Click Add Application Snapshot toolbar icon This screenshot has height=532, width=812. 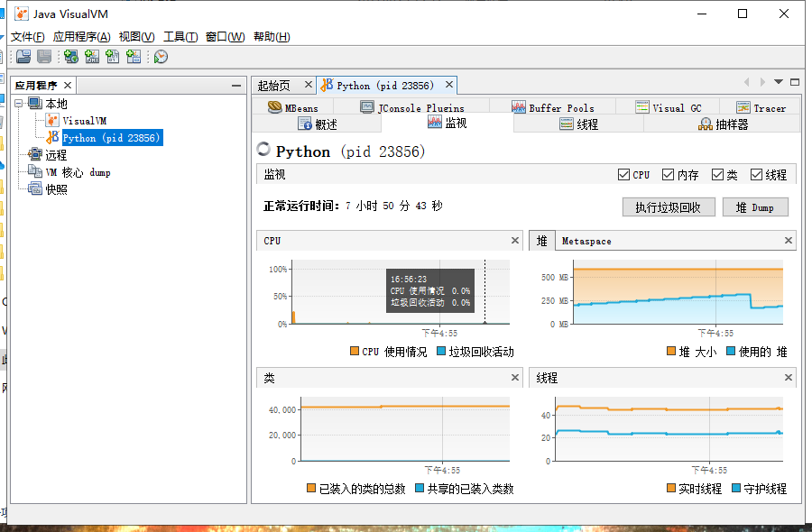[134, 57]
